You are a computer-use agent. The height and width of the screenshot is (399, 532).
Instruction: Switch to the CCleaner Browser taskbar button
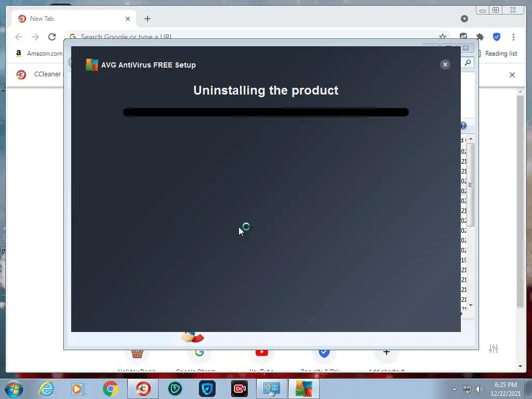point(143,389)
